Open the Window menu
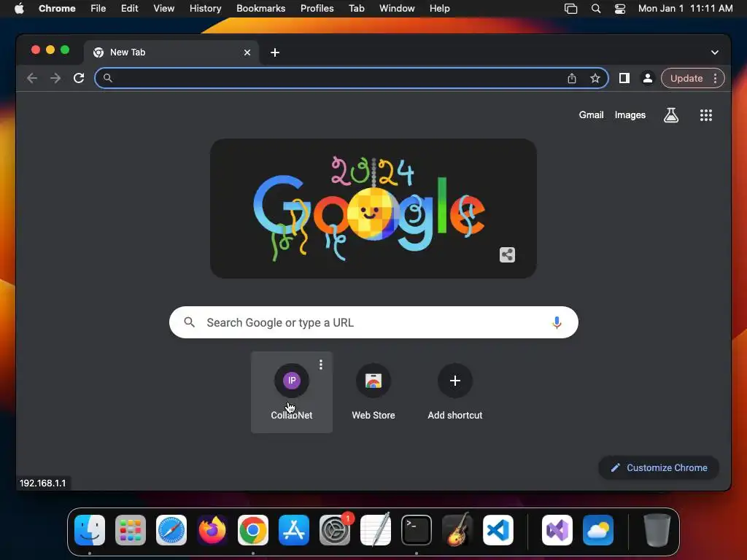747x560 pixels. pos(397,9)
